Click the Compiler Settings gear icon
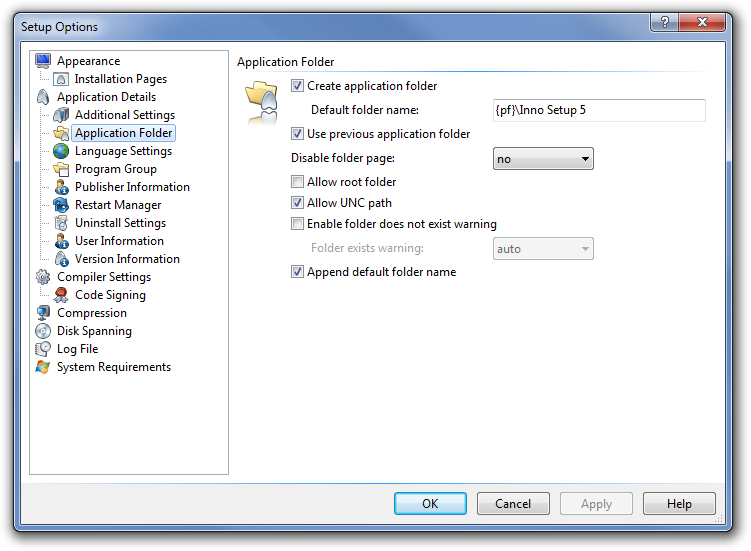Image resolution: width=751 pixels, height=551 pixels. click(43, 277)
